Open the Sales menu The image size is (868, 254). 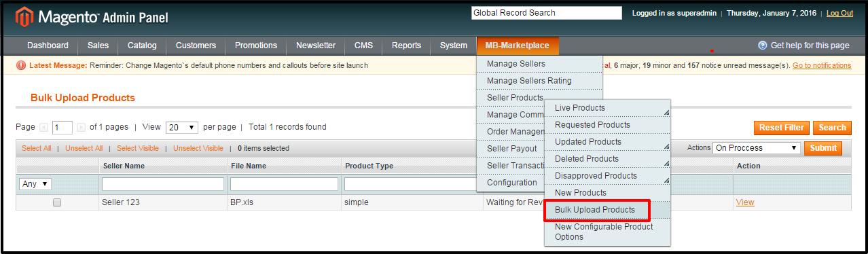[98, 46]
